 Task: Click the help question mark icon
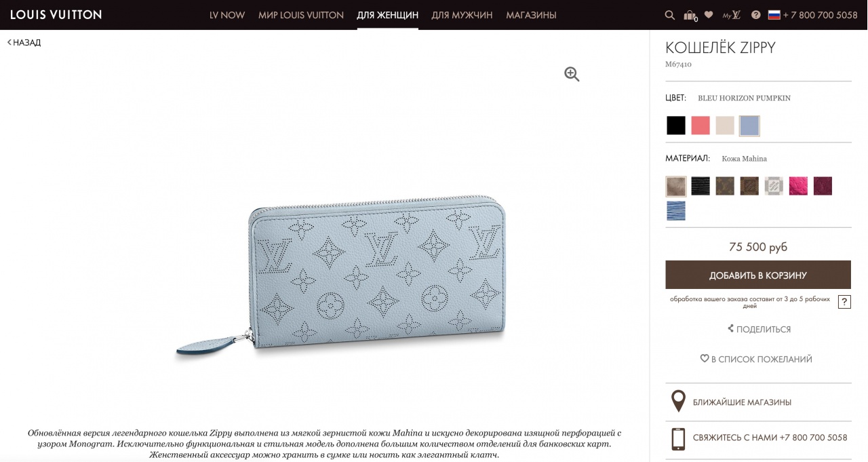pyautogui.click(x=756, y=15)
